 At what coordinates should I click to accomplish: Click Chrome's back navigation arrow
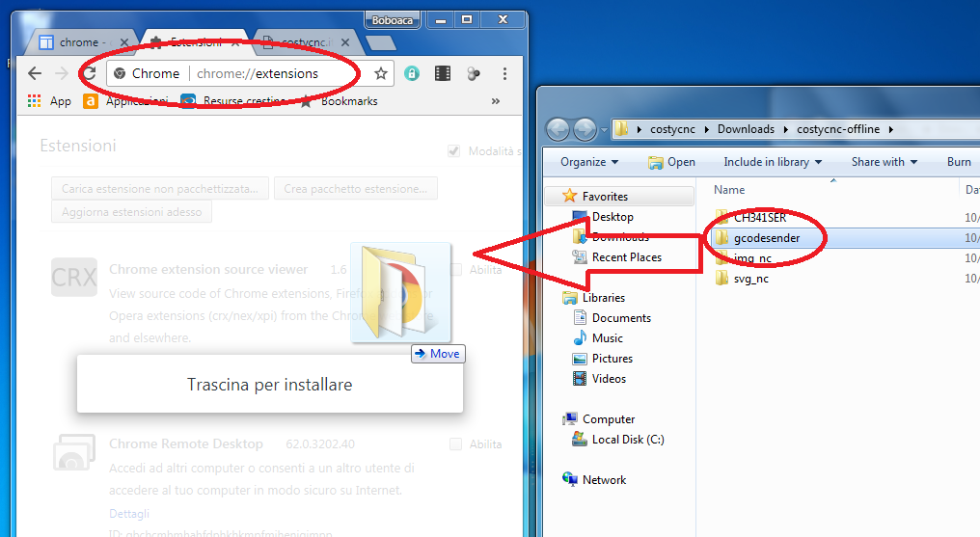point(35,73)
